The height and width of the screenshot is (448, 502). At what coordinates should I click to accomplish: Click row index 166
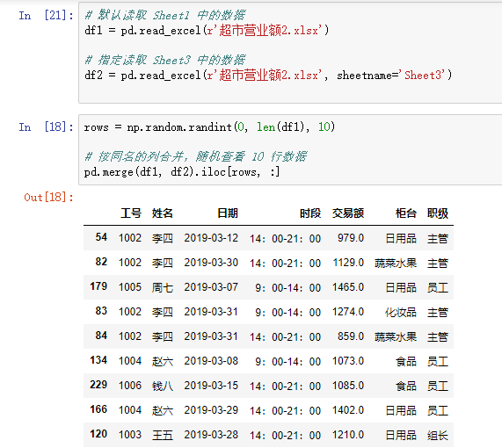[x=98, y=409]
